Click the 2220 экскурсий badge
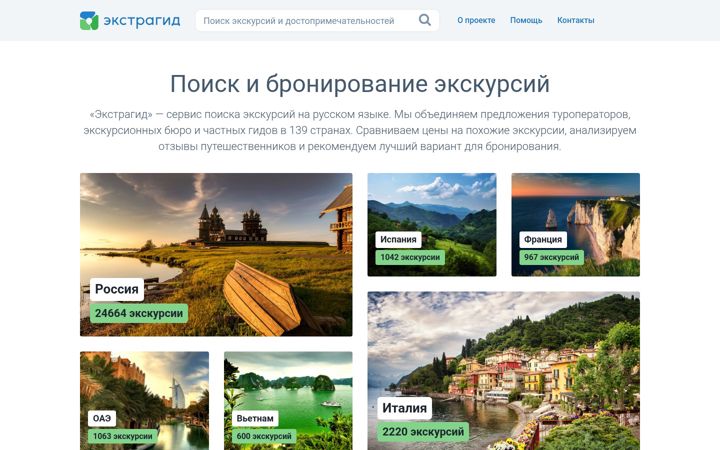The width and height of the screenshot is (720, 450). point(423,432)
